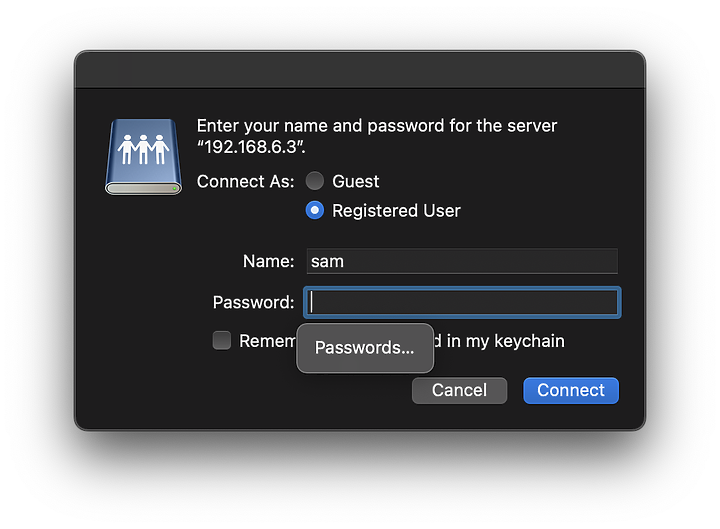Image resolution: width=720 pixels, height=529 pixels.
Task: Click inside the empty Password field
Action: point(462,302)
